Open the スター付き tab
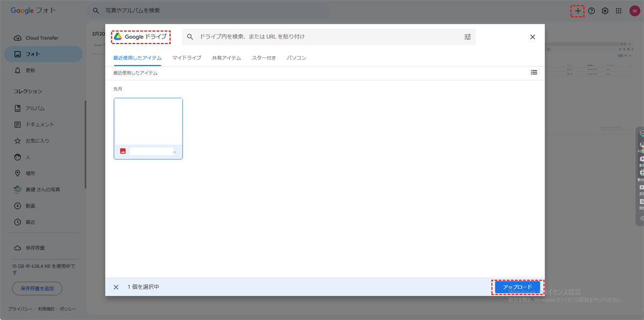The height and width of the screenshot is (320, 644). tap(264, 58)
